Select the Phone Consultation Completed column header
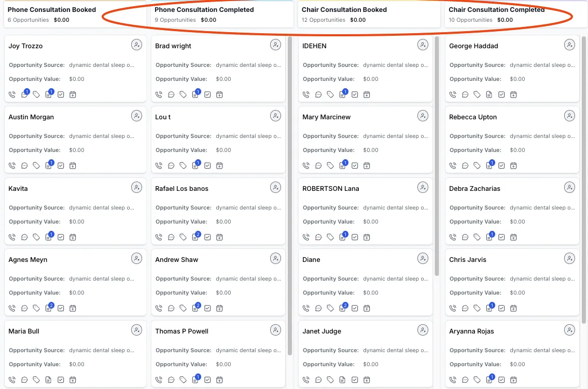 [204, 10]
